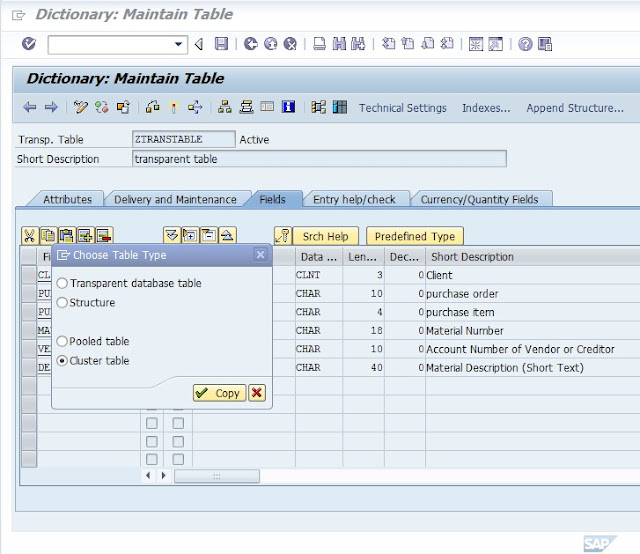The height and width of the screenshot is (554, 640).
Task: Open the Entry help/check tab
Action: (x=354, y=199)
